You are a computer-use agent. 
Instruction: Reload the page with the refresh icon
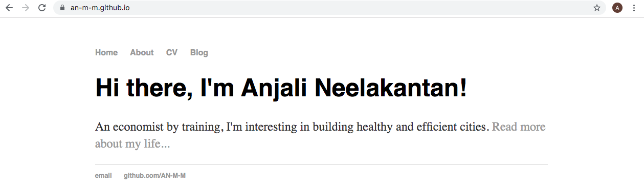point(42,8)
